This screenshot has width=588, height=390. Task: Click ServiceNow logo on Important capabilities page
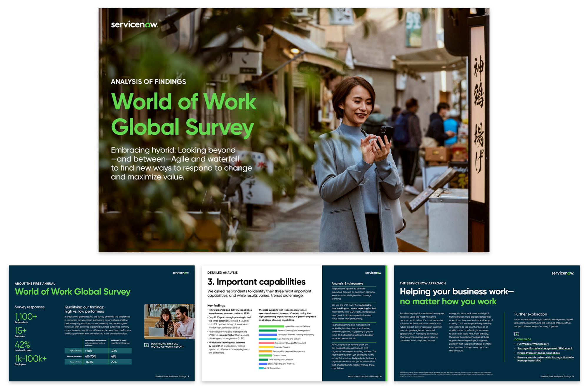[373, 273]
